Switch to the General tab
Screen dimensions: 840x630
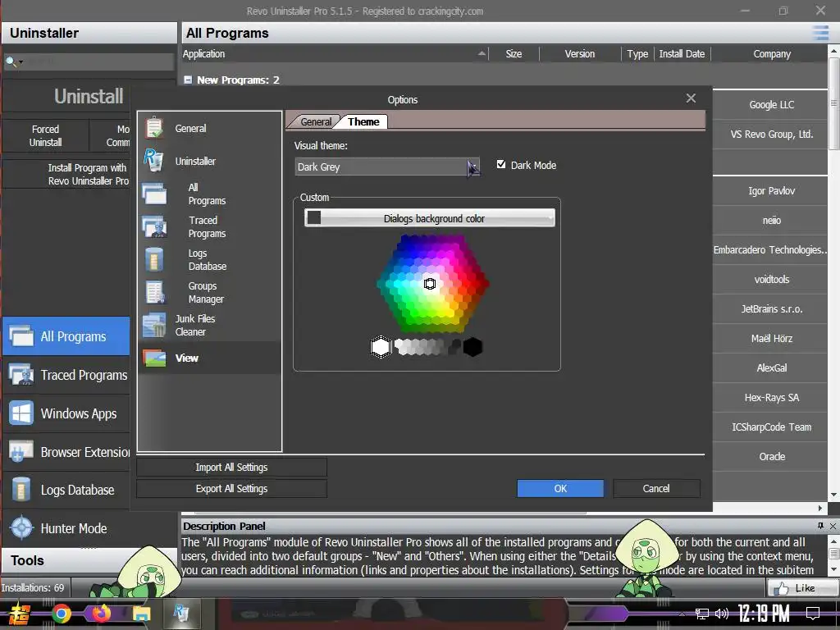316,121
